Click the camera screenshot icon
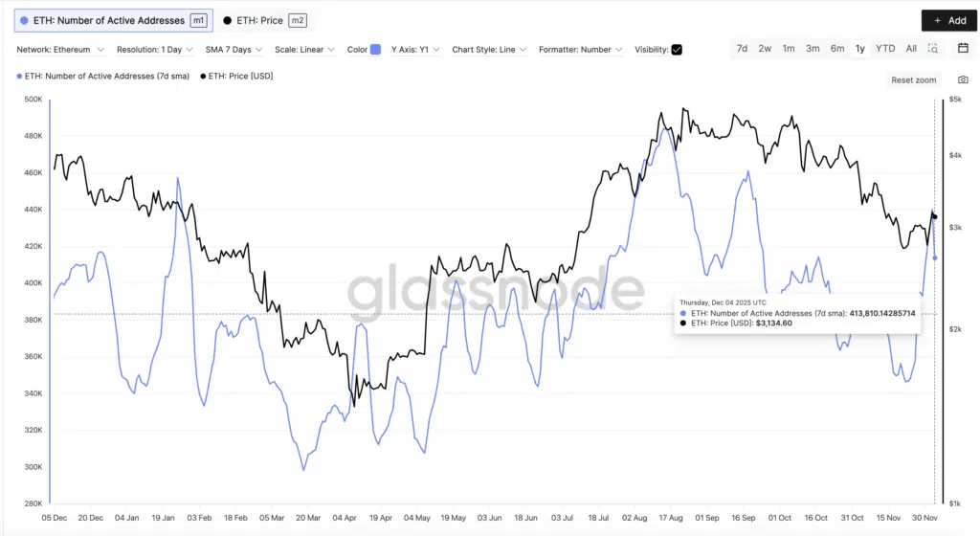Viewport: 980px width, 536px height. click(x=963, y=80)
